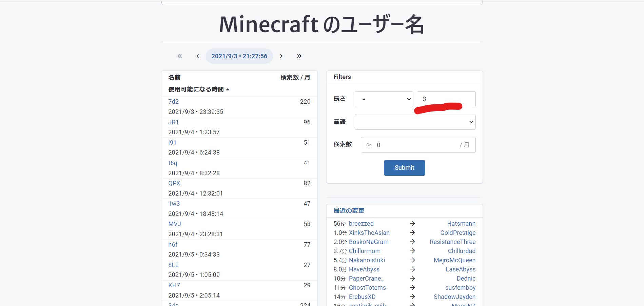The height and width of the screenshot is (306, 644).
Task: Click the arrow icon in GhostTotems row
Action: (412, 287)
